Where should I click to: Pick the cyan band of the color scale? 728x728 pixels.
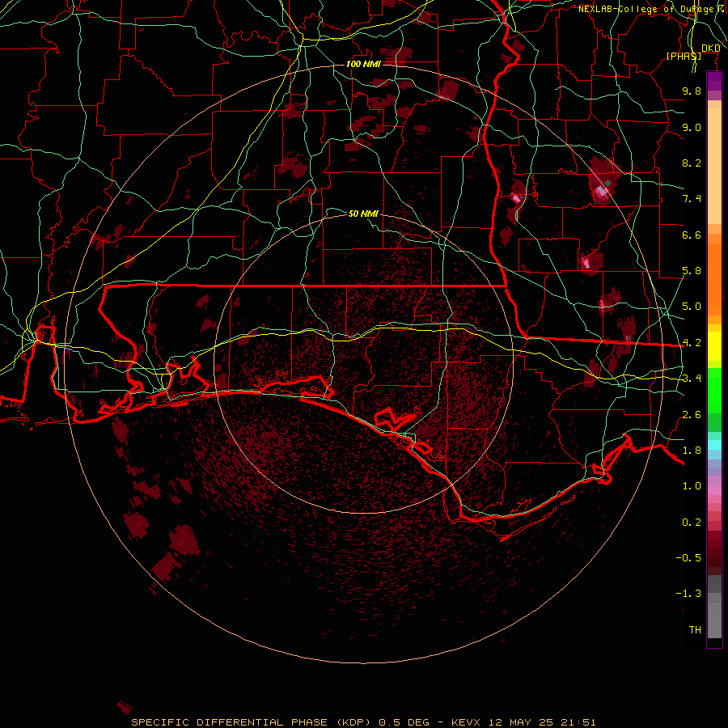point(714,445)
